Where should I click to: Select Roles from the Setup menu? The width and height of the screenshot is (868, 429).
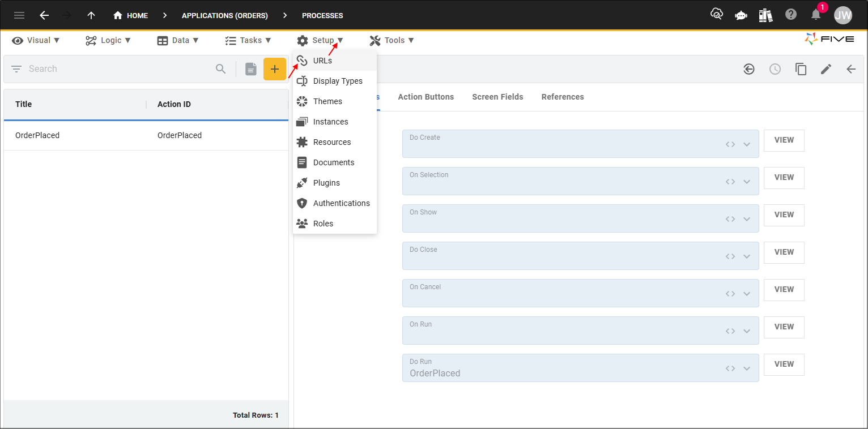coord(335,224)
